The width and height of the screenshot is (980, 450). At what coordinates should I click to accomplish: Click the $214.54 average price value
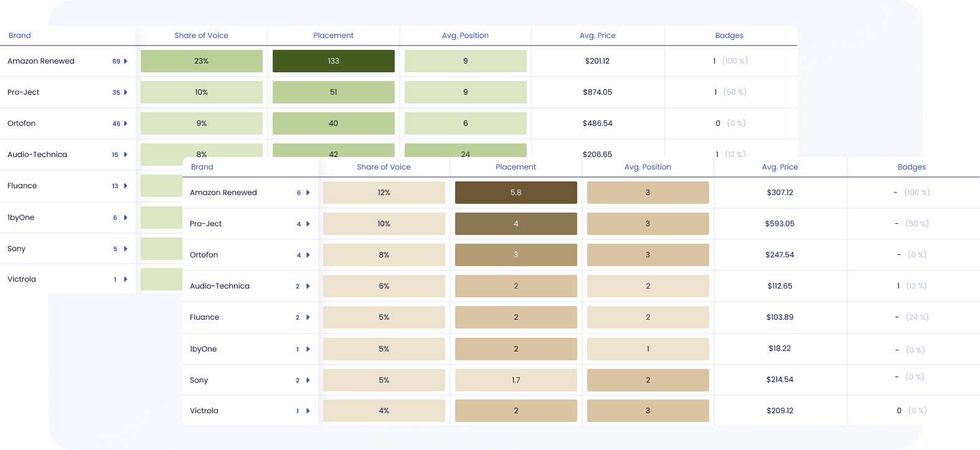coord(780,380)
